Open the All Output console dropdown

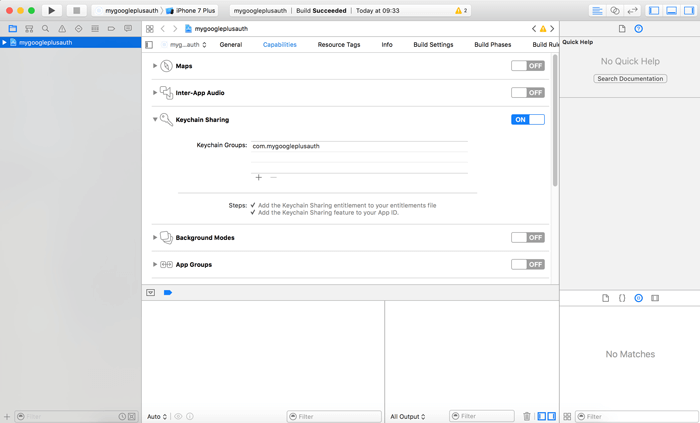click(x=408, y=416)
